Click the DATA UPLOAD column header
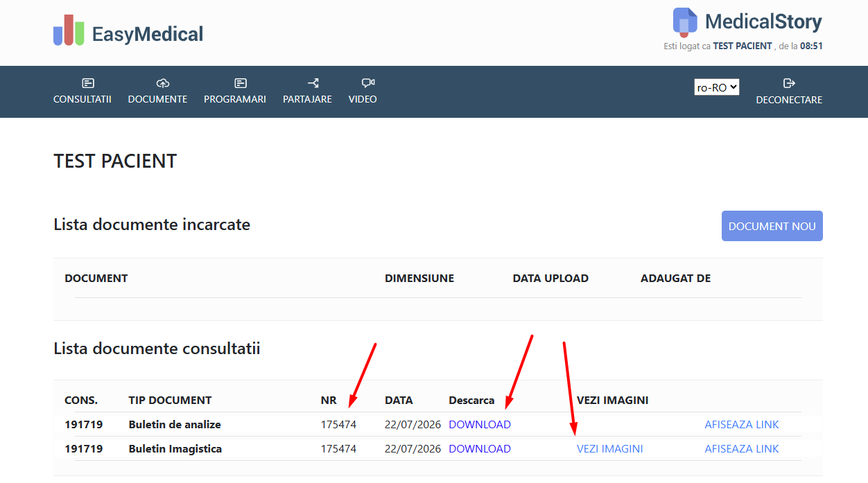This screenshot has height=483, width=868. [x=550, y=279]
